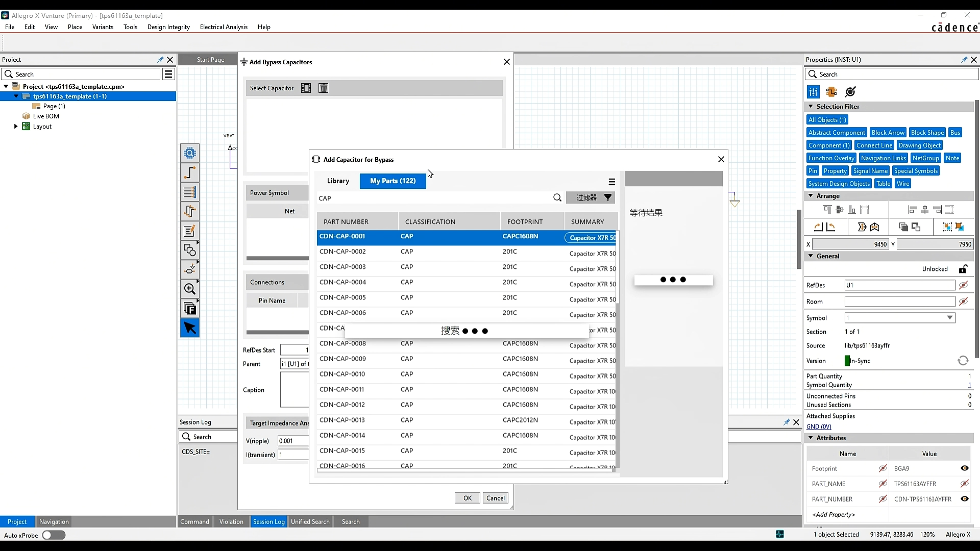Open the capacitor library picker icon
980x551 pixels.
click(x=306, y=88)
